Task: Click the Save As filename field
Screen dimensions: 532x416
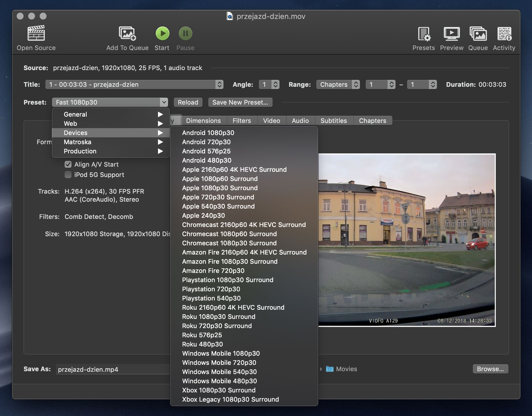Action: click(x=112, y=369)
